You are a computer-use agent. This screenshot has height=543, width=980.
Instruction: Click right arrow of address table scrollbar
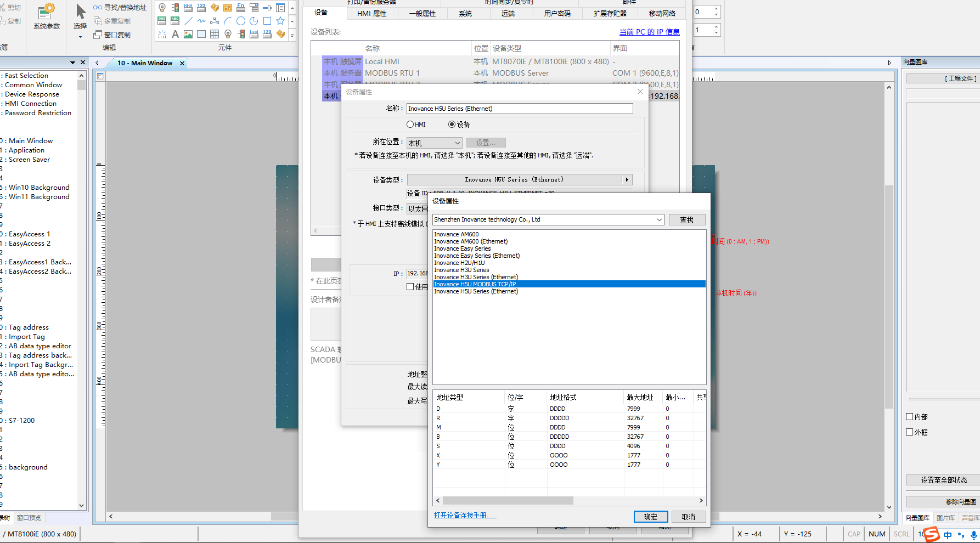point(701,500)
